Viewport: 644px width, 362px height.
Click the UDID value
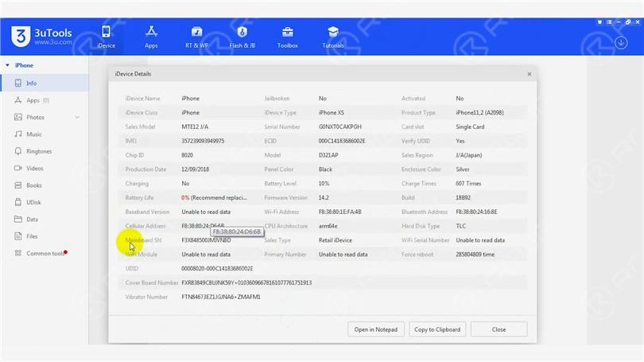point(217,269)
